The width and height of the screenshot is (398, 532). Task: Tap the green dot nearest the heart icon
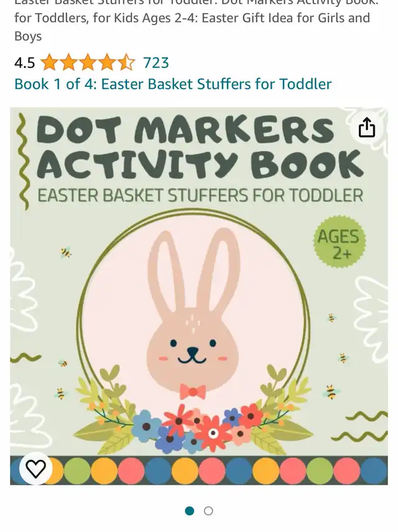[x=76, y=470]
